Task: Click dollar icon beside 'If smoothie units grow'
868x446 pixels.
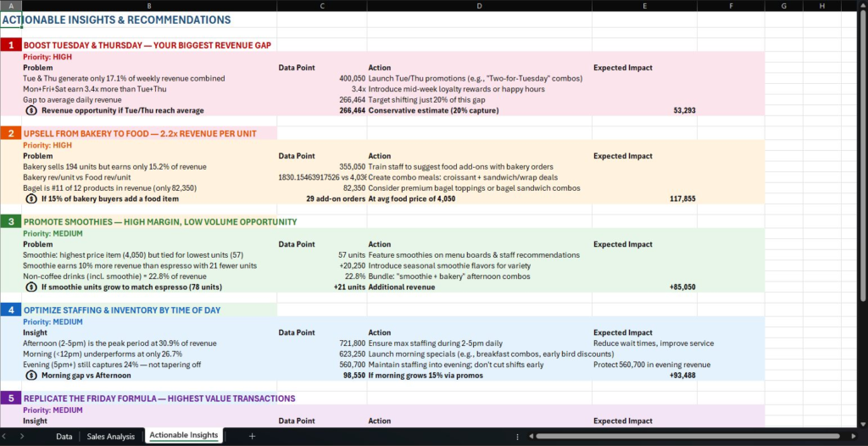Action: [x=31, y=287]
